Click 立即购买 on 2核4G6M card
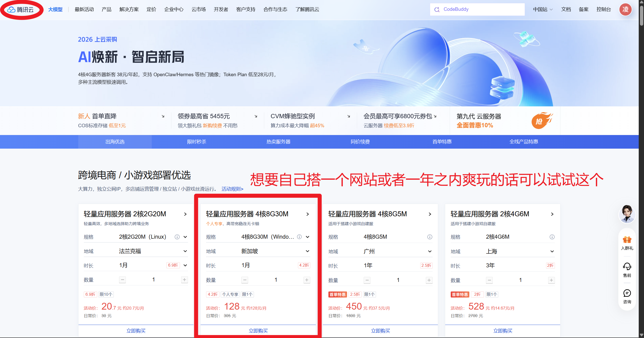The image size is (644, 338). 503,331
